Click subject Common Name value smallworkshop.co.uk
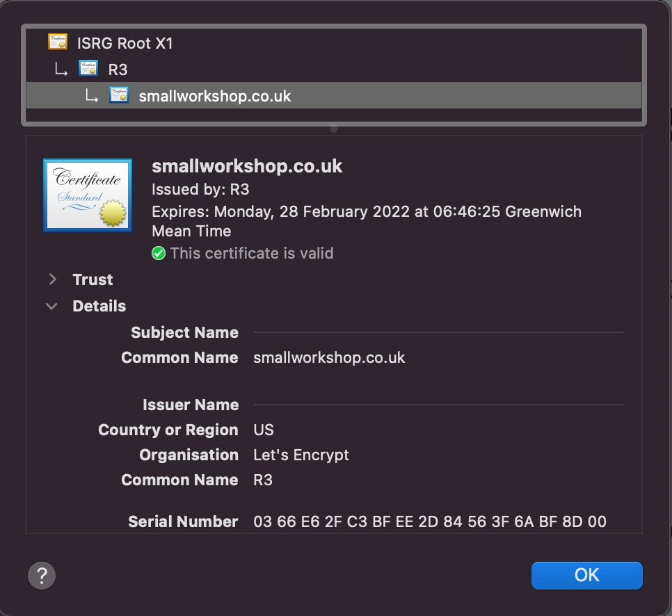This screenshot has width=672, height=616. [x=329, y=357]
